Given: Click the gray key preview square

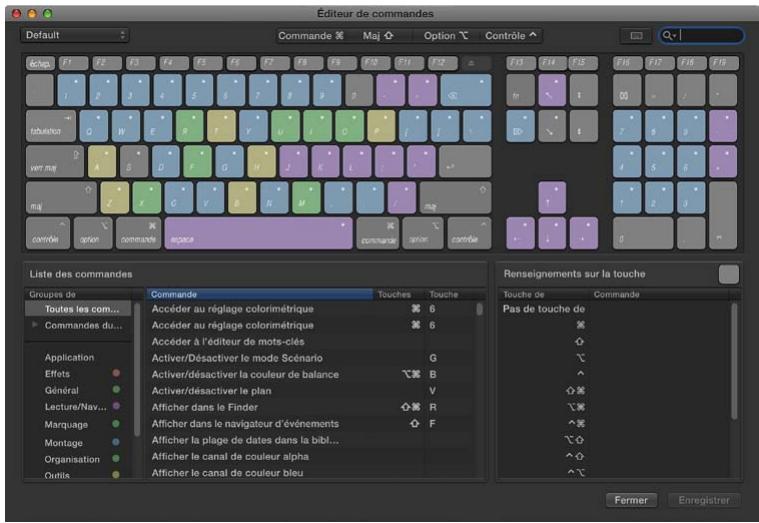Looking at the screenshot, I should click(x=729, y=274).
